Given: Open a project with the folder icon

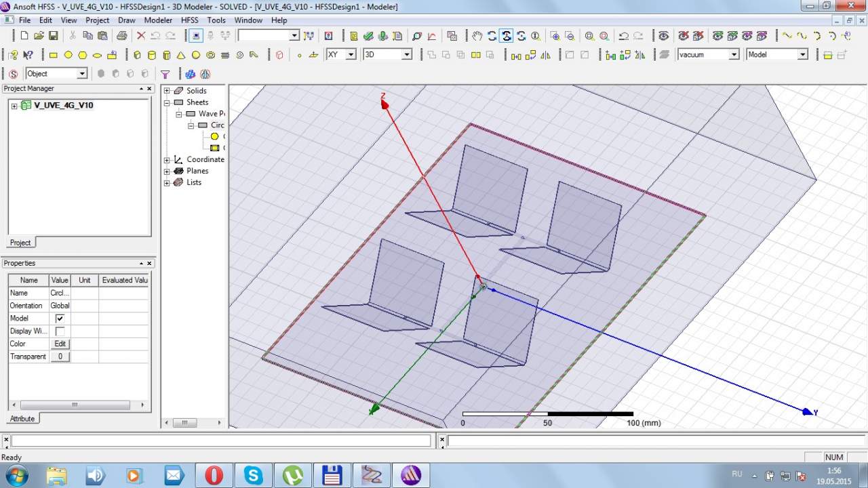Looking at the screenshot, I should pos(39,36).
